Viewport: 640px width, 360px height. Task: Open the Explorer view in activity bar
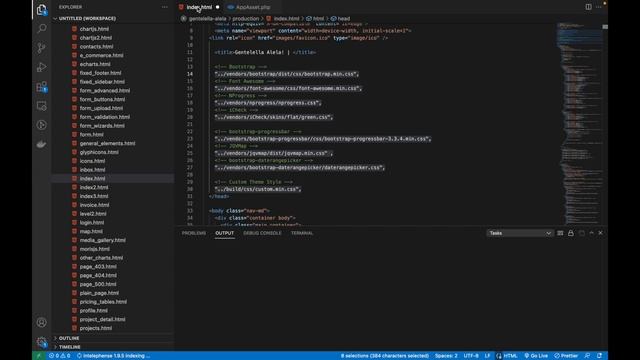pyautogui.click(x=42, y=9)
